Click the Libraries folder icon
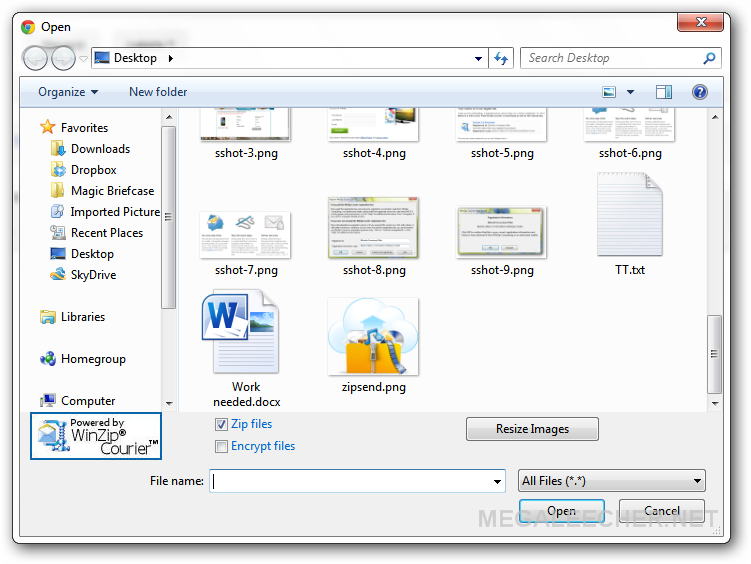Image resolution: width=751 pixels, height=564 pixels. tap(48, 317)
